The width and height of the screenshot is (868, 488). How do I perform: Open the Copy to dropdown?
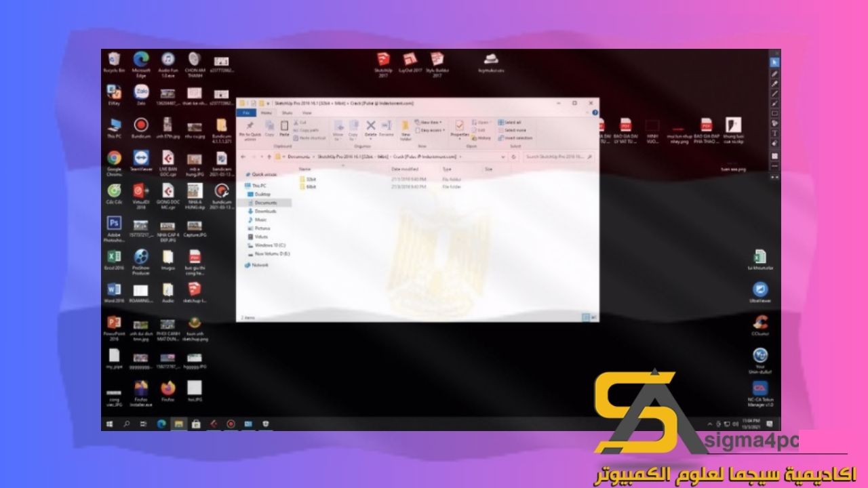click(353, 129)
